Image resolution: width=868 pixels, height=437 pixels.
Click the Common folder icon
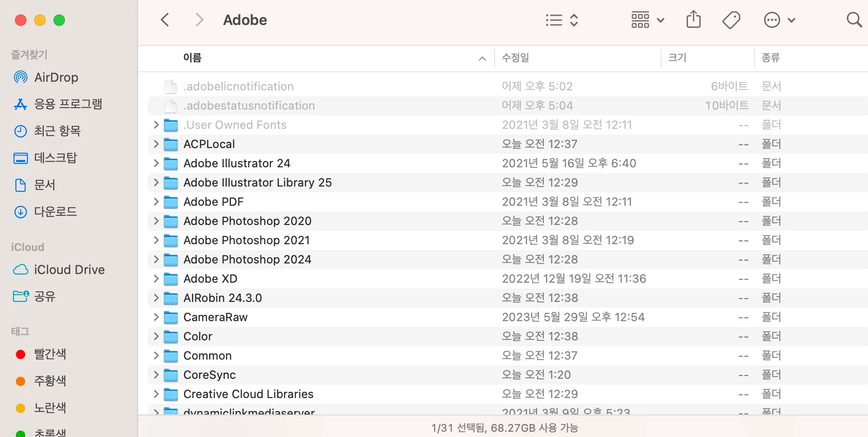coord(171,356)
